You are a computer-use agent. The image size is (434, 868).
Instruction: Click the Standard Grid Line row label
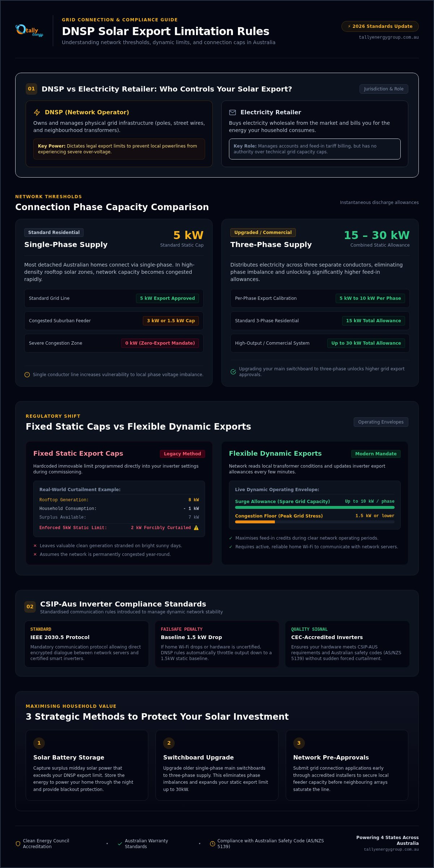coord(49,298)
